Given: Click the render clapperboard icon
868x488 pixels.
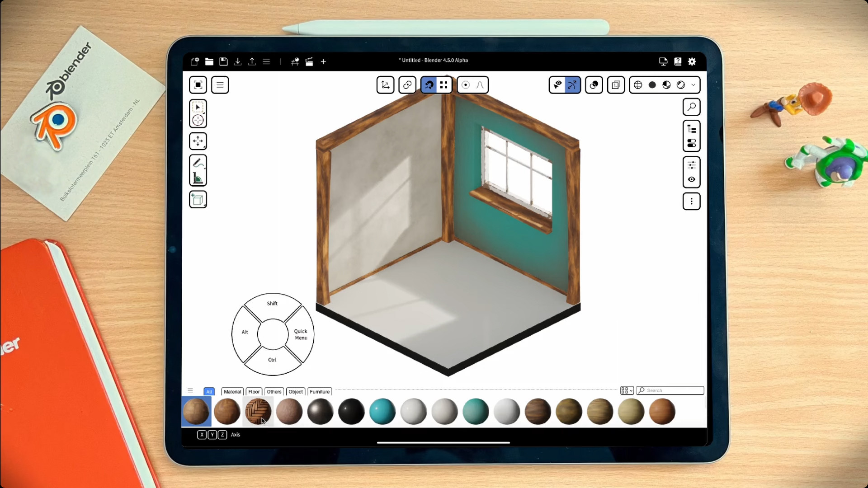Looking at the screenshot, I should 309,61.
